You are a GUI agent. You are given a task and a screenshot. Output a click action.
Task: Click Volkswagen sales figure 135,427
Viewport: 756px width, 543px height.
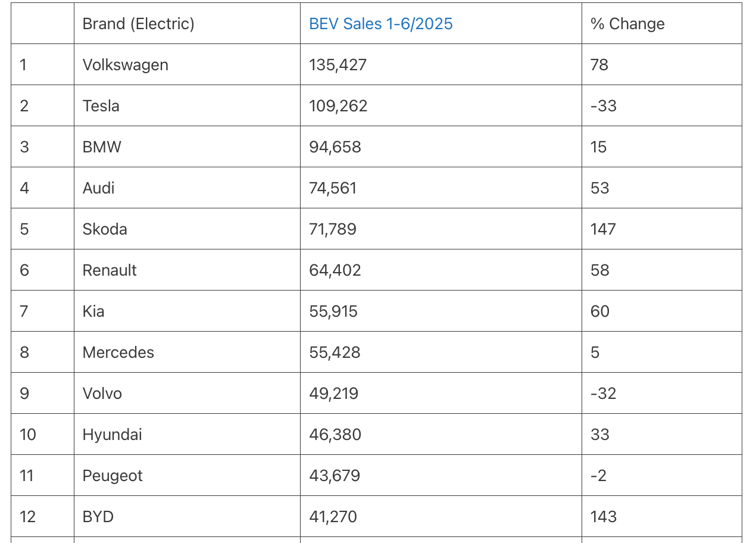pyautogui.click(x=338, y=65)
